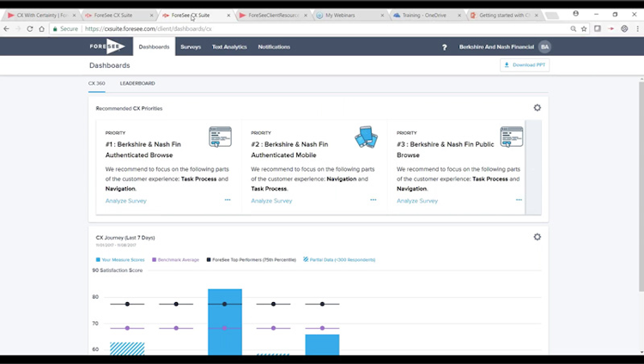Close the Training - OneDrive tab
This screenshot has height=364, width=644.
coord(459,15)
